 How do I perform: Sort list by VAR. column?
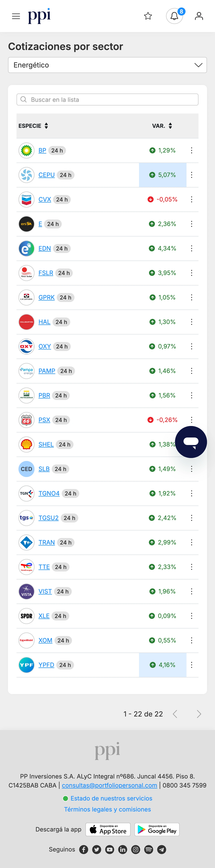pyautogui.click(x=162, y=126)
